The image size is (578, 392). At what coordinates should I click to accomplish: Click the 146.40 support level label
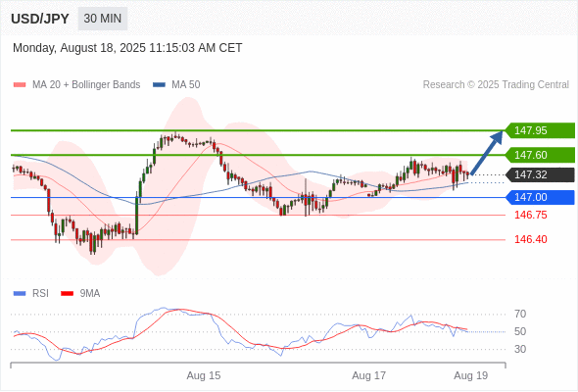click(531, 239)
